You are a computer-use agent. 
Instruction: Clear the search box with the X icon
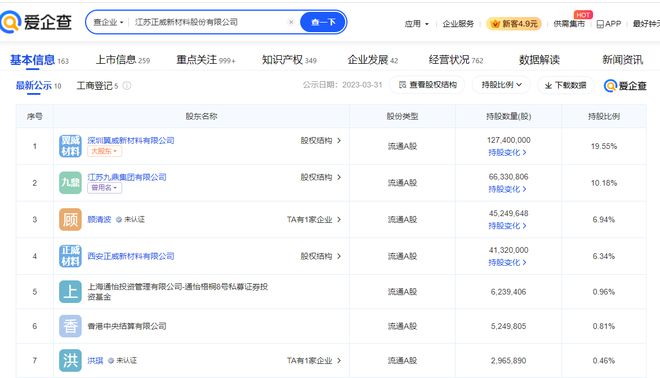(x=291, y=22)
